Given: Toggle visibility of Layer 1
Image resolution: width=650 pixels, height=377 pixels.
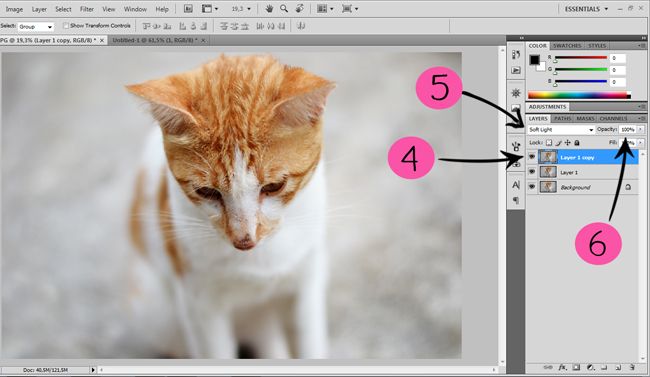Looking at the screenshot, I should [x=532, y=172].
